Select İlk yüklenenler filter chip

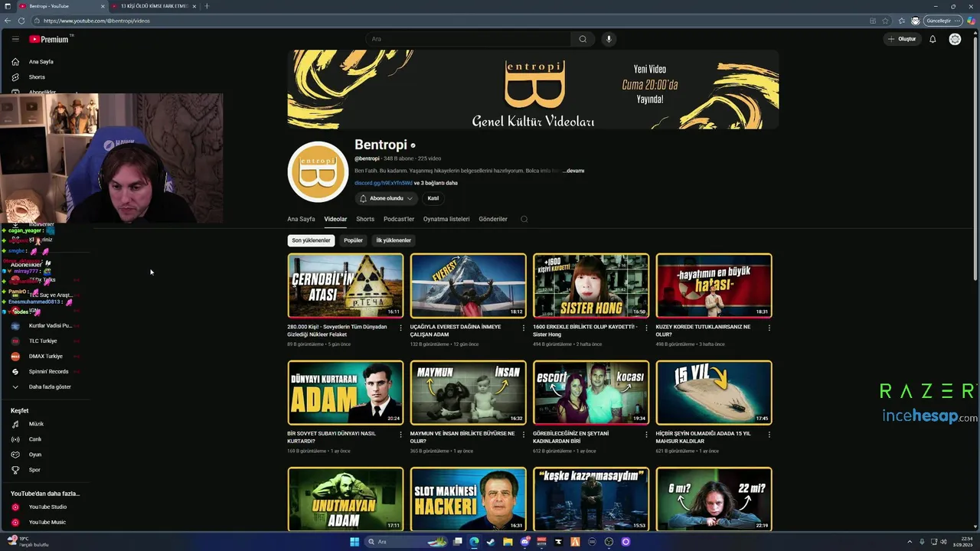pyautogui.click(x=394, y=240)
